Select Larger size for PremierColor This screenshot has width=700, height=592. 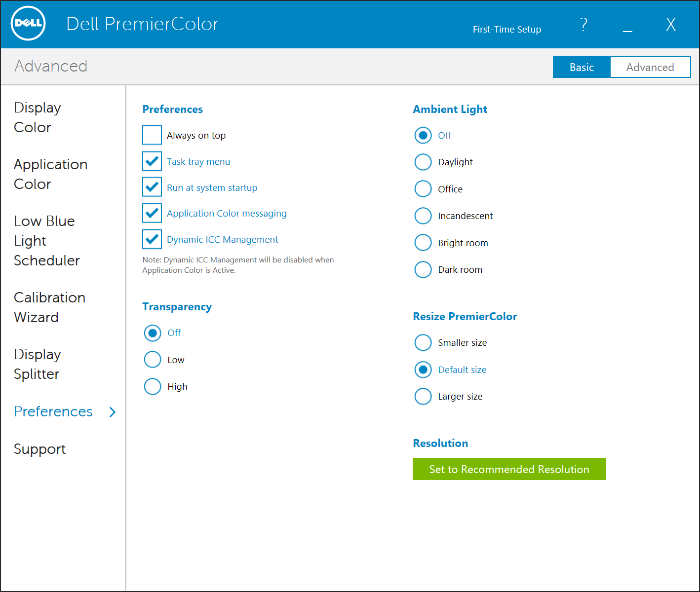point(423,396)
